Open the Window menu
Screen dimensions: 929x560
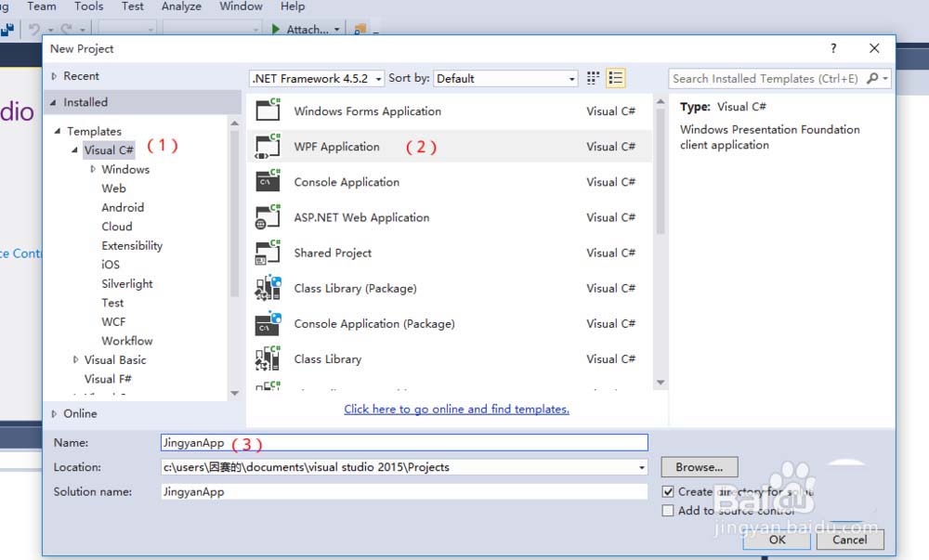(241, 7)
